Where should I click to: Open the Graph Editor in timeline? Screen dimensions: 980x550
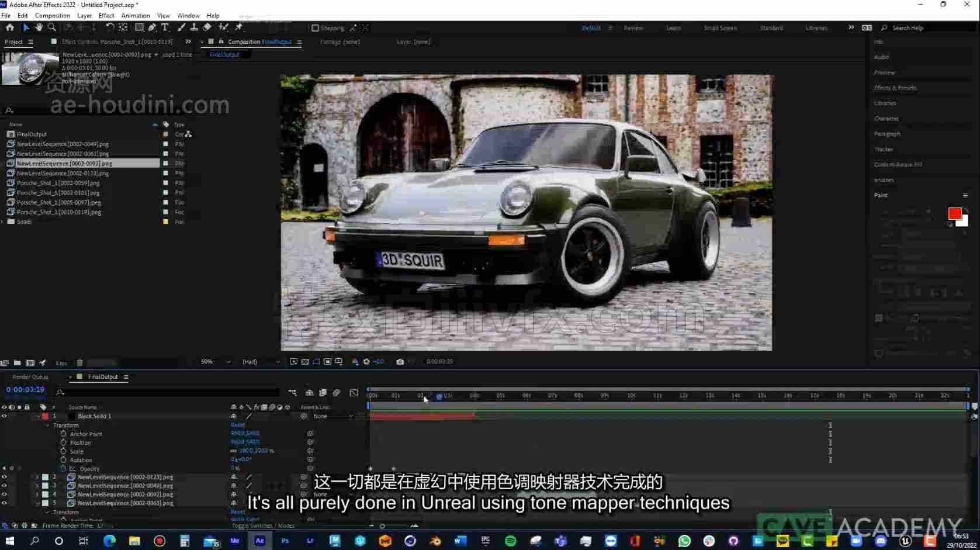(354, 393)
